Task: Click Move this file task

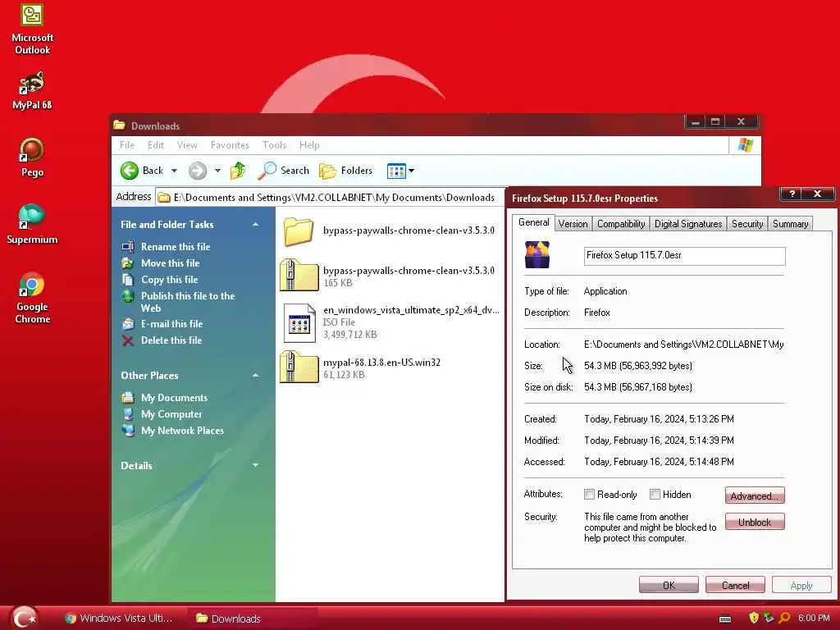Action: (x=170, y=263)
